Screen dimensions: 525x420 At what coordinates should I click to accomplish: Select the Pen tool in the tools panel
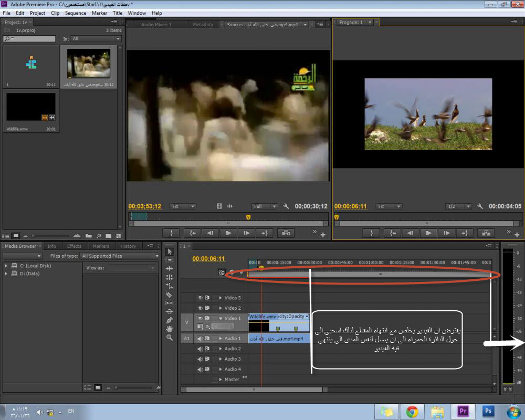pos(170,320)
